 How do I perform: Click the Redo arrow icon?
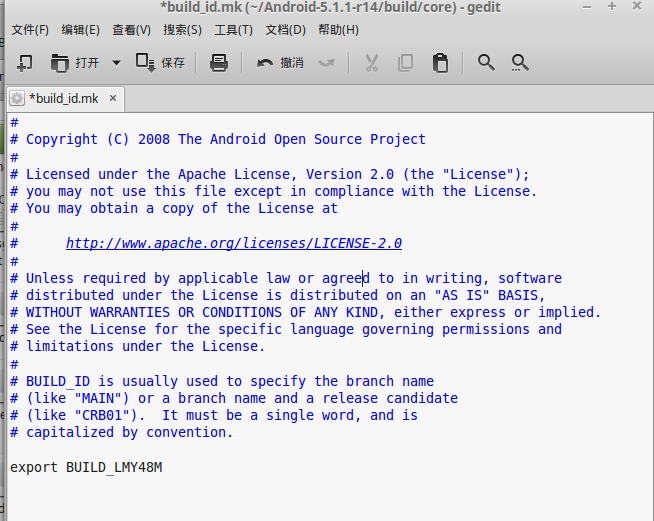point(326,63)
